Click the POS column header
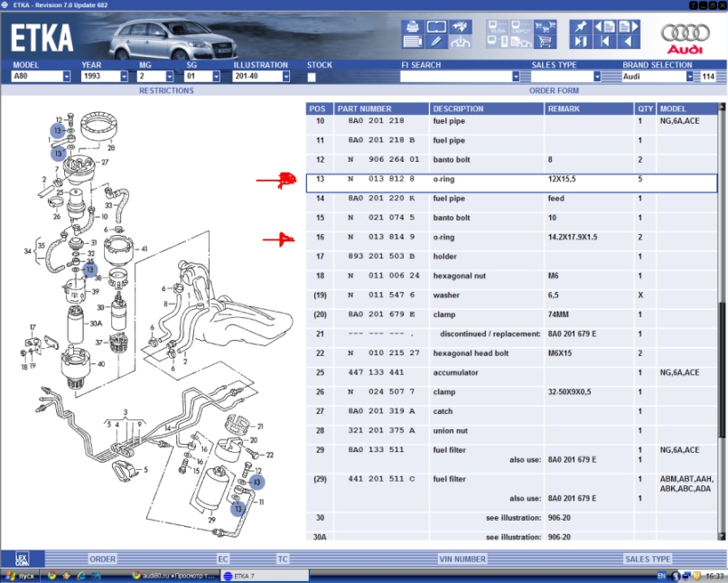 point(320,108)
